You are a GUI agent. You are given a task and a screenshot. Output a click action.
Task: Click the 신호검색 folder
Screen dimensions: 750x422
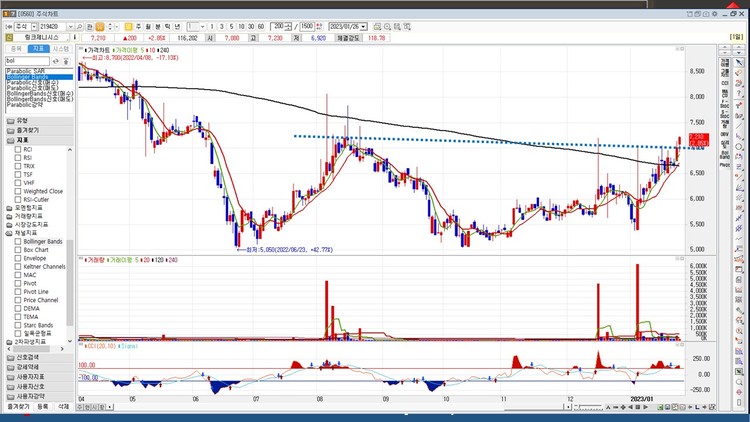click(x=40, y=357)
